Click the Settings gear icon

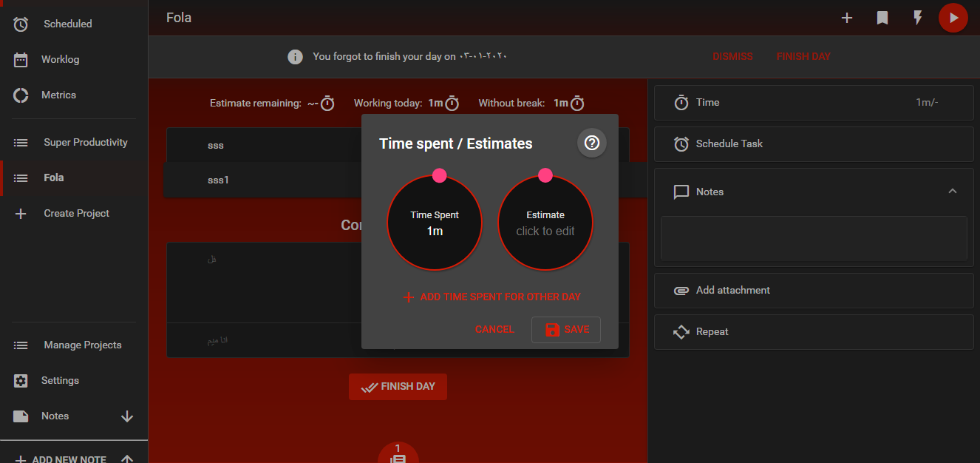(x=21, y=381)
